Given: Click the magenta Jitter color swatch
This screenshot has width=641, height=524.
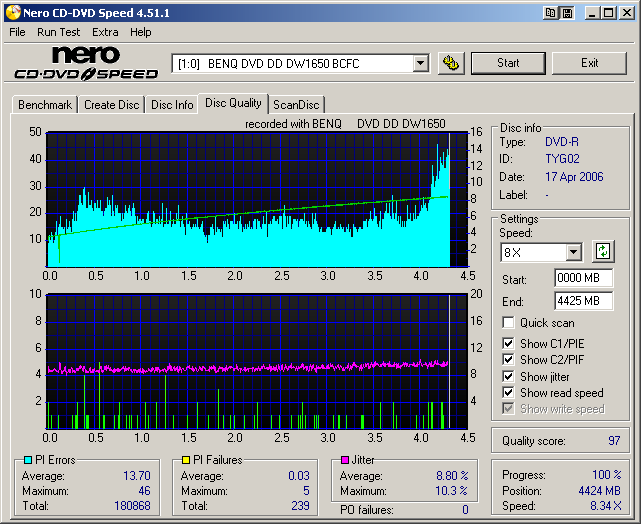Looking at the screenshot, I should click(345, 460).
